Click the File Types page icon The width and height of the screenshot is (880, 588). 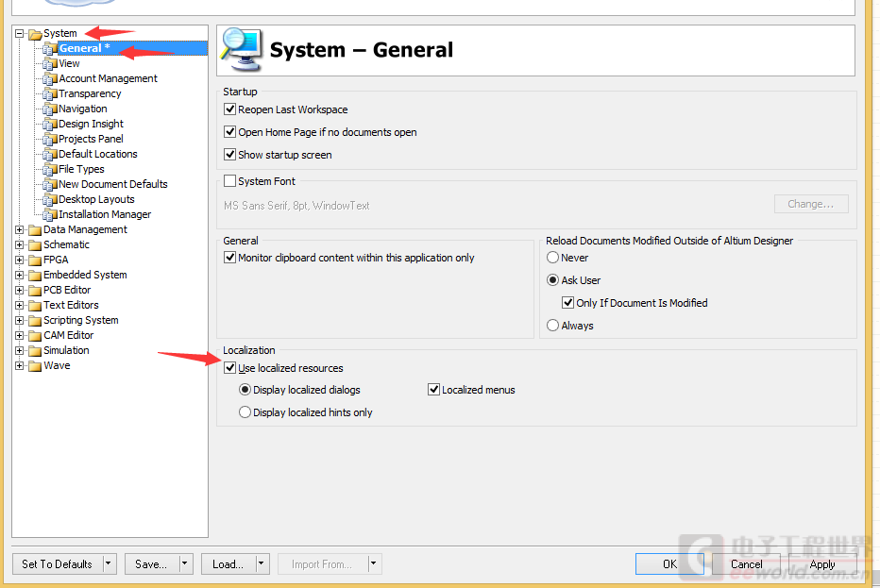click(x=50, y=170)
